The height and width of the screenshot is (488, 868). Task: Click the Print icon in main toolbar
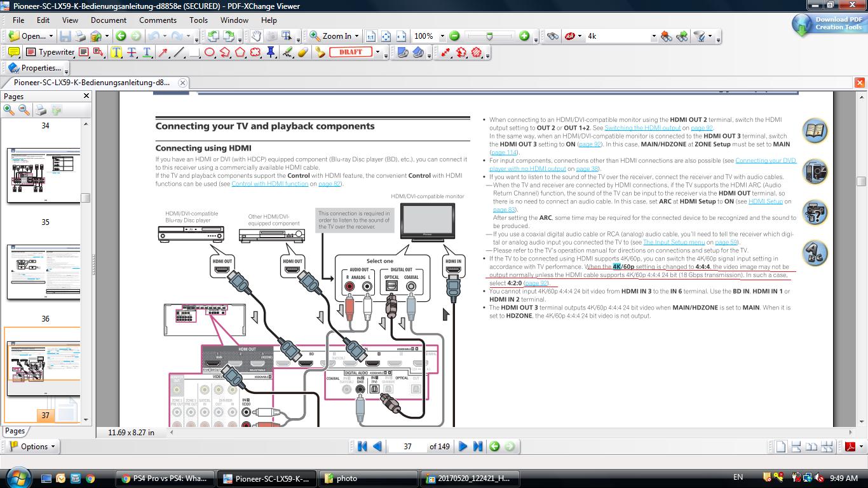[81, 36]
